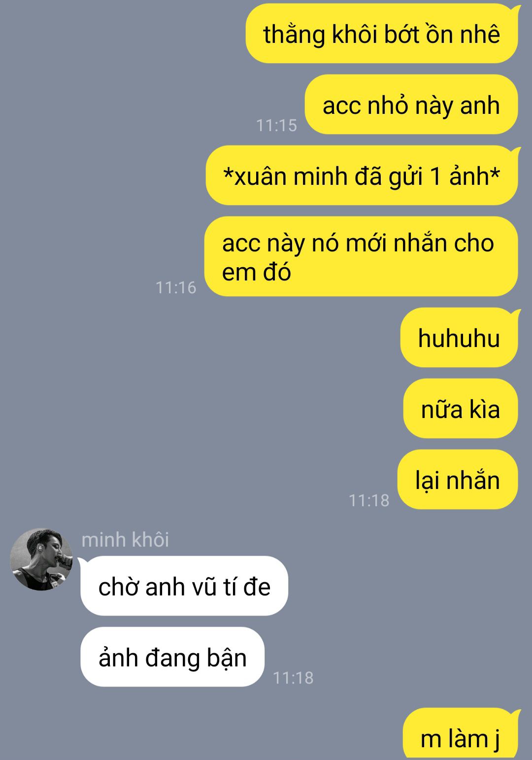Select the reply 'chờ anh vũ tí đe'
The width and height of the screenshot is (532, 760).
tap(184, 586)
